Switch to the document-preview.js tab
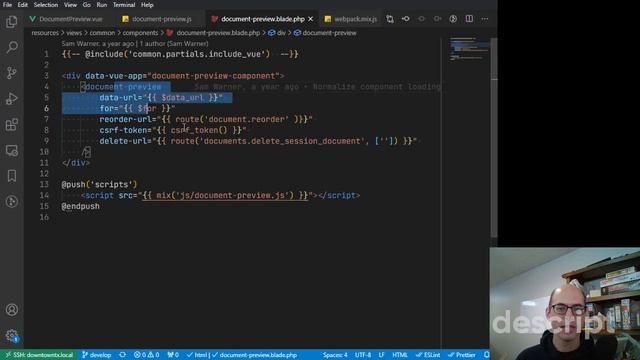640x360 pixels. click(x=161, y=19)
